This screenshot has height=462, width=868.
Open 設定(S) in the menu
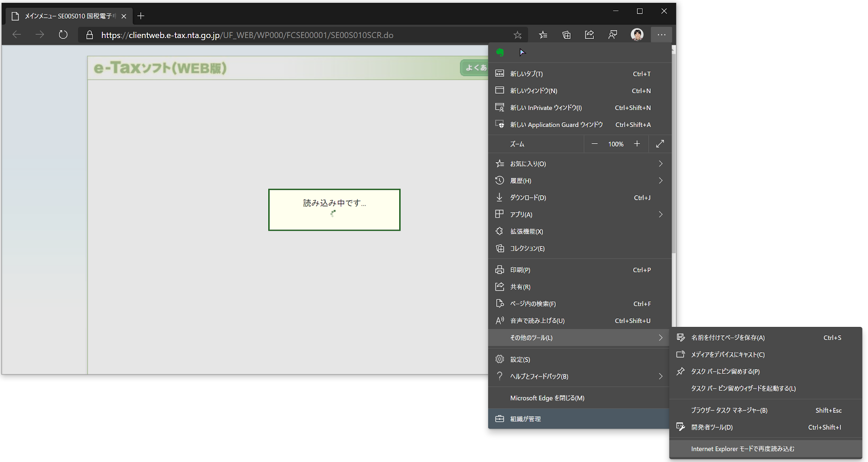tap(520, 359)
